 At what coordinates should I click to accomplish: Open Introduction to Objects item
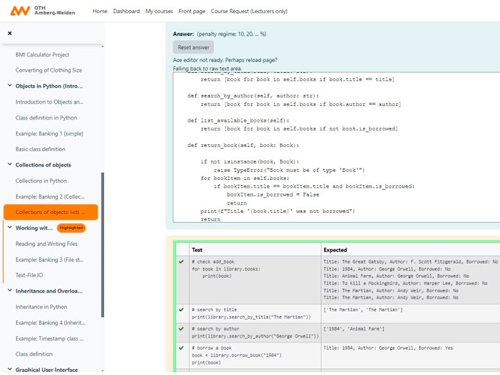coord(49,102)
